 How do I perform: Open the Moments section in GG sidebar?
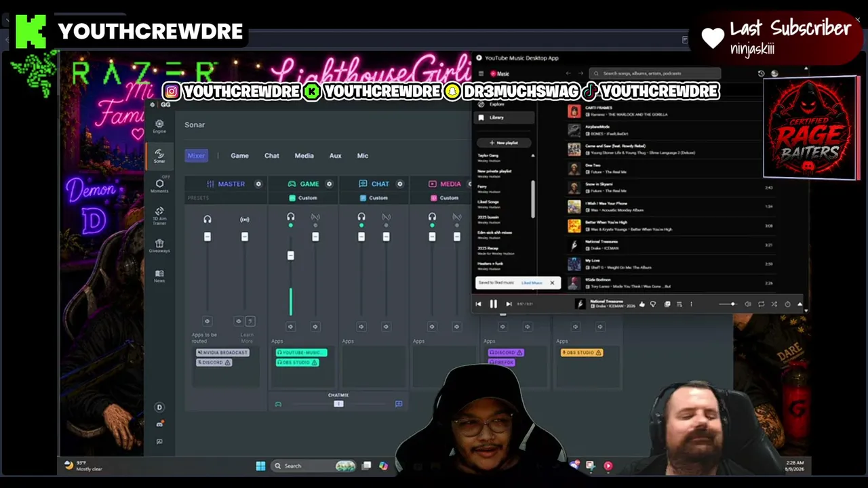pos(159,186)
